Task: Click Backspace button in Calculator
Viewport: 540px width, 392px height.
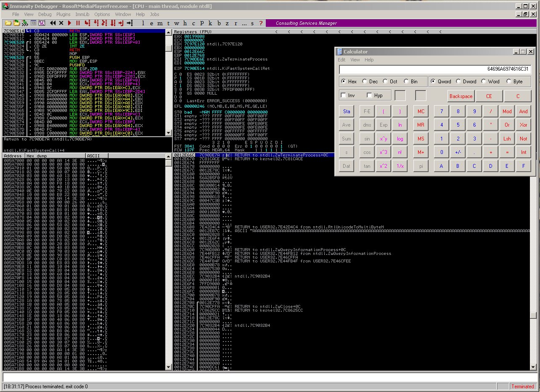Action: pyautogui.click(x=461, y=96)
